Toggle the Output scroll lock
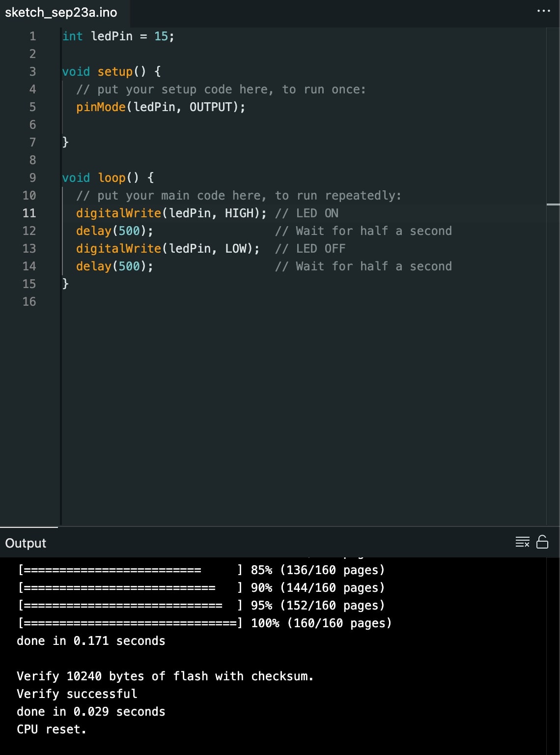Image resolution: width=560 pixels, height=755 pixels. tap(542, 542)
